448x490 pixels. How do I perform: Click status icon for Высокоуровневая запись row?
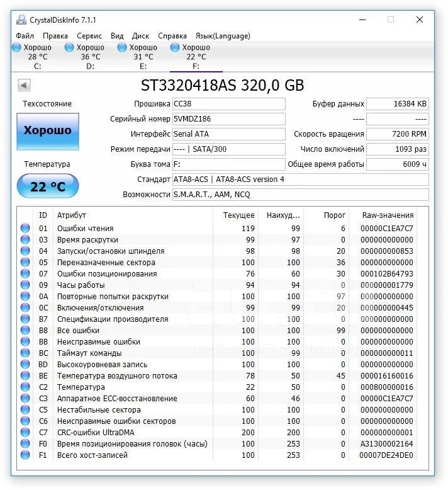(25, 365)
